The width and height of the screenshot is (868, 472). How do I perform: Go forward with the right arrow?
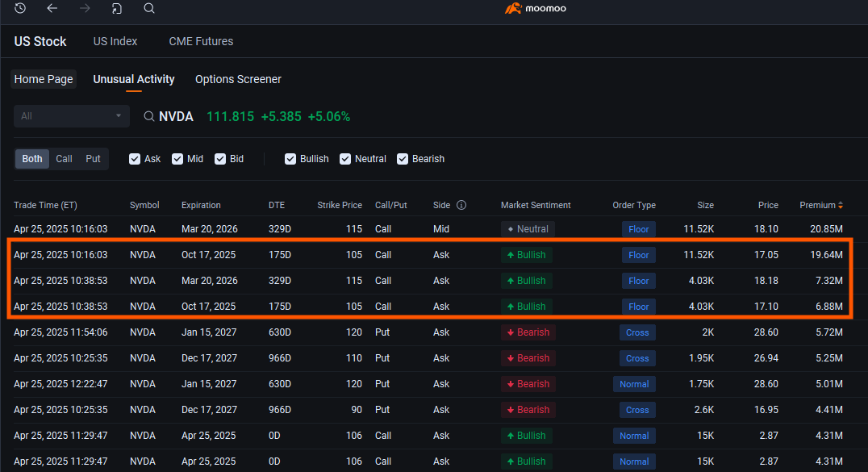pyautogui.click(x=84, y=8)
